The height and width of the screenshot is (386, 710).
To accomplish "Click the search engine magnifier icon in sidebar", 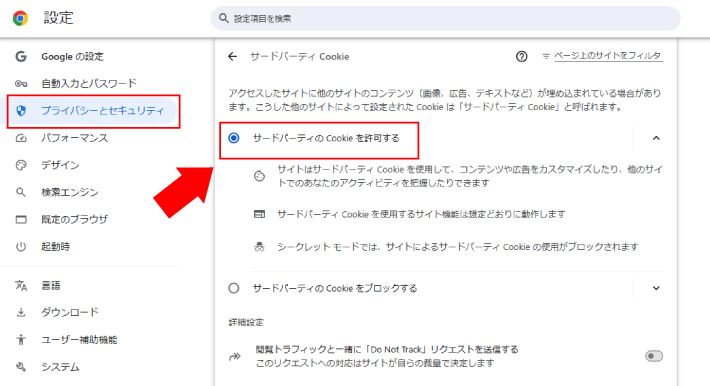I will coord(21,192).
